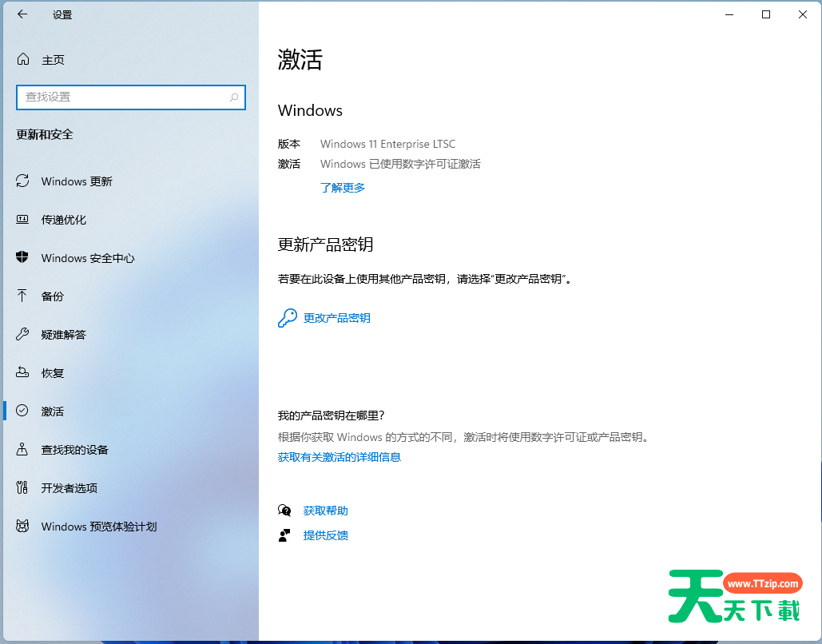Open 开发者选项 page
Viewport: 822px width, 644px height.
(x=69, y=487)
